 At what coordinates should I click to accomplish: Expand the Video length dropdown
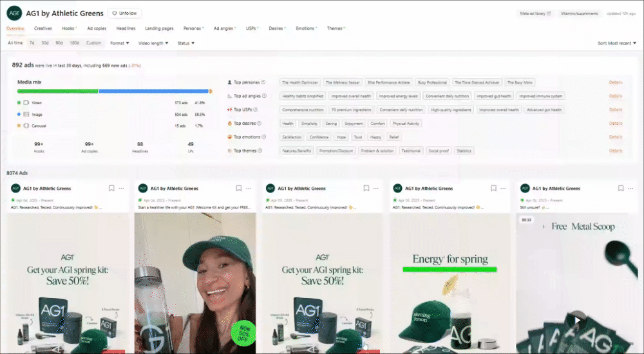pyautogui.click(x=153, y=43)
